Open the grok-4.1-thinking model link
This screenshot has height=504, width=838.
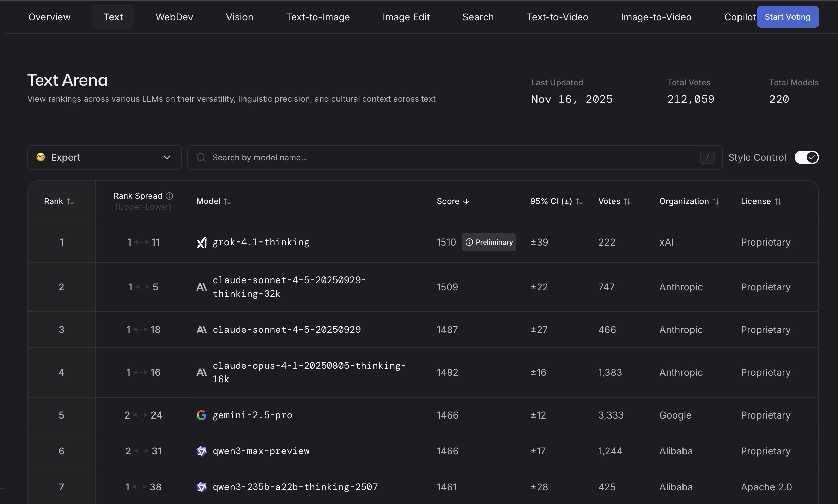coord(261,242)
